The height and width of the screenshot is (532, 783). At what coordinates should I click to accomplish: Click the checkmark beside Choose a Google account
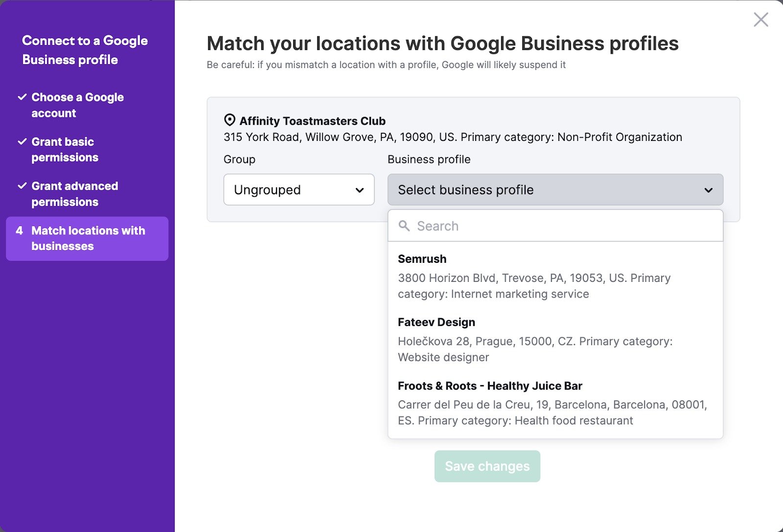click(22, 96)
